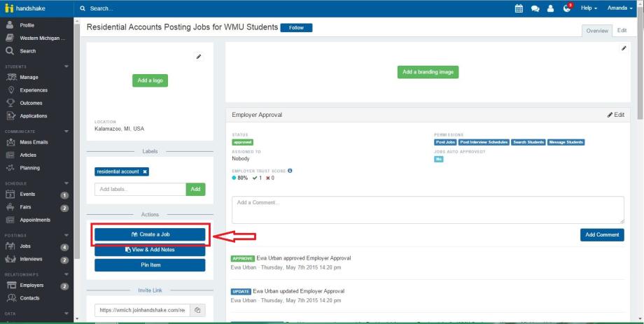This screenshot has width=644, height=324.
Task: Click the sidebar scrollbar down arrow
Action: click(x=77, y=318)
